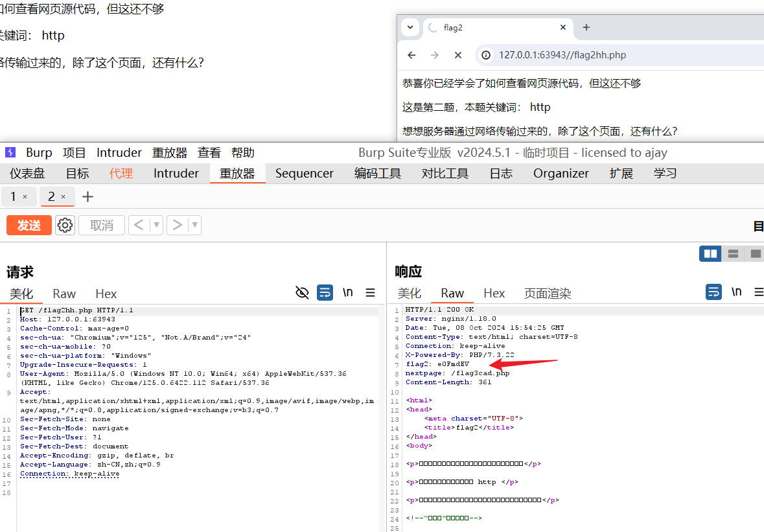This screenshot has width=764, height=532.
Task: Click browser back arrow
Action: tap(411, 55)
